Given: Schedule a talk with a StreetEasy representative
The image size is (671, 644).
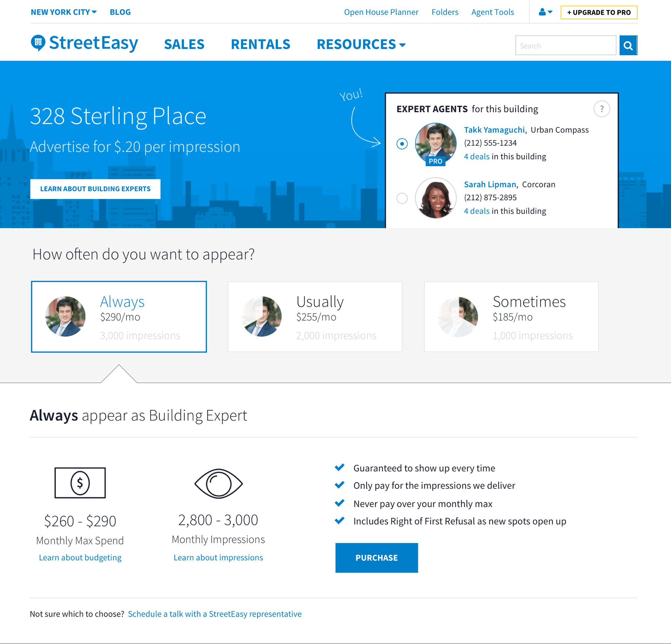Looking at the screenshot, I should (215, 614).
